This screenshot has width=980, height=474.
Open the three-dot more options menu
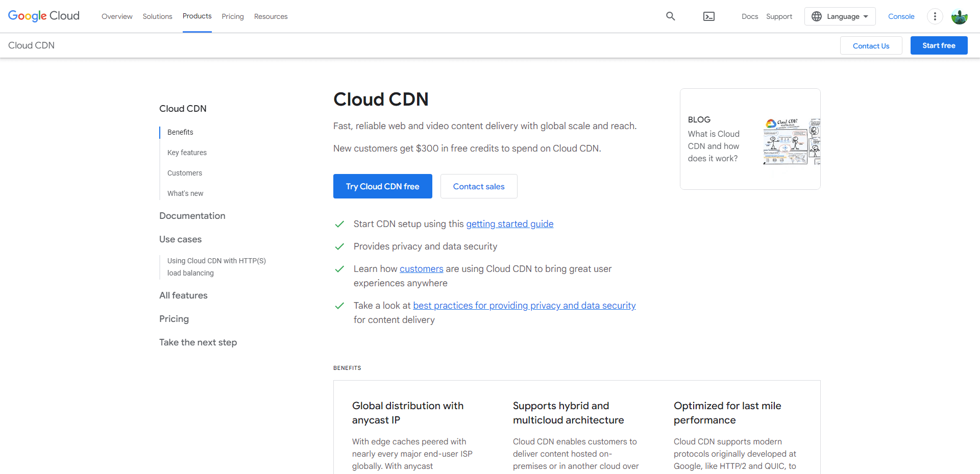(935, 16)
